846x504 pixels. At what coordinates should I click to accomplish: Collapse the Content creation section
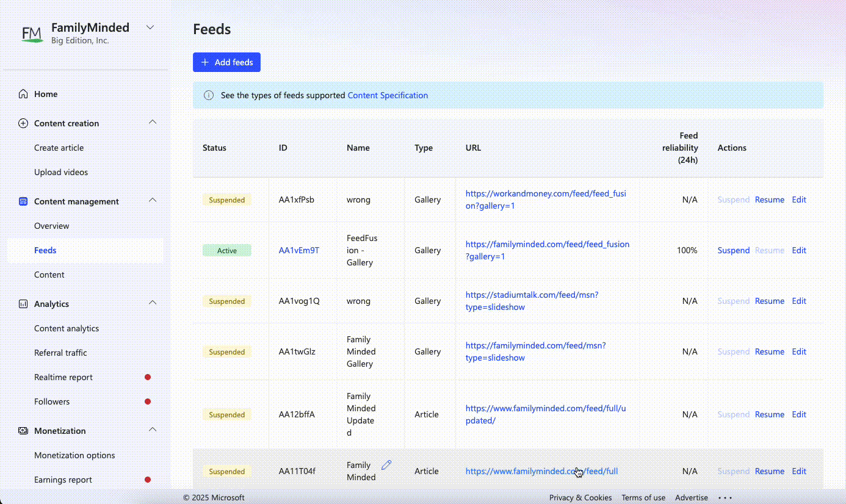coord(153,122)
